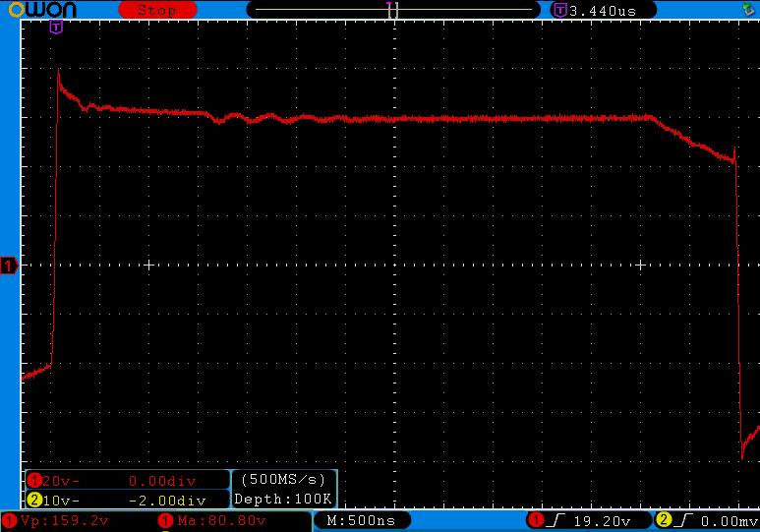Click the Depth:100K memory depth readout

pyautogui.click(x=283, y=499)
